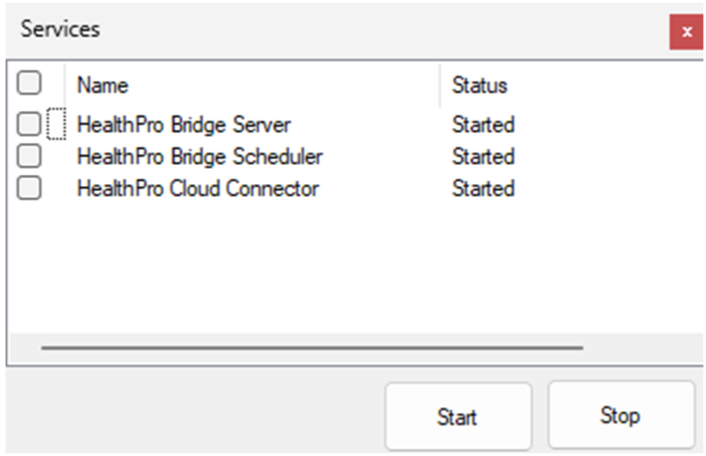This screenshot has height=456, width=706.
Task: Sort by the Status column header
Action: 480,85
